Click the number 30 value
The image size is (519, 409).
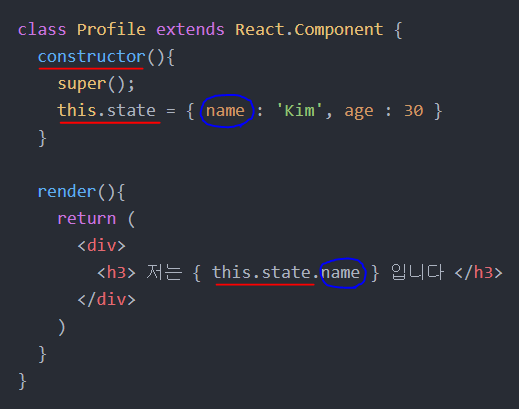(414, 111)
